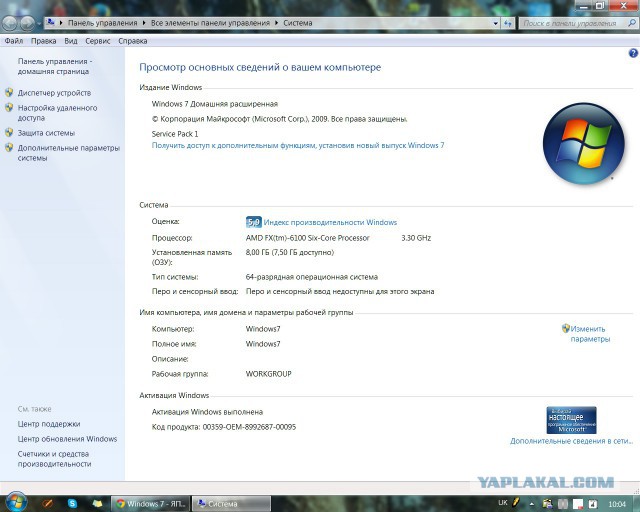
Task: Follow 'Получить доступ к дополнительным функциям' link
Action: click(298, 145)
